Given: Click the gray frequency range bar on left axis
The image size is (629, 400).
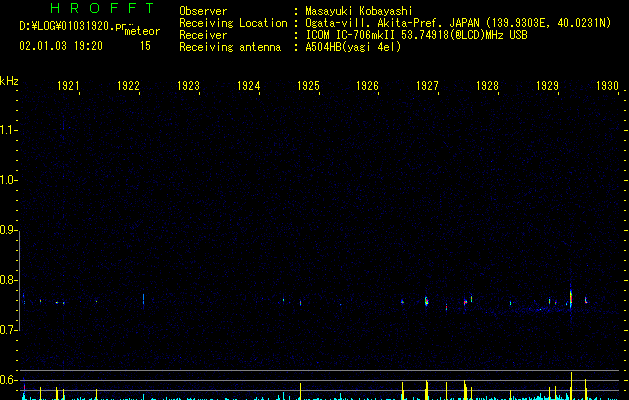Looking at the screenshot, I should click(x=19, y=280).
